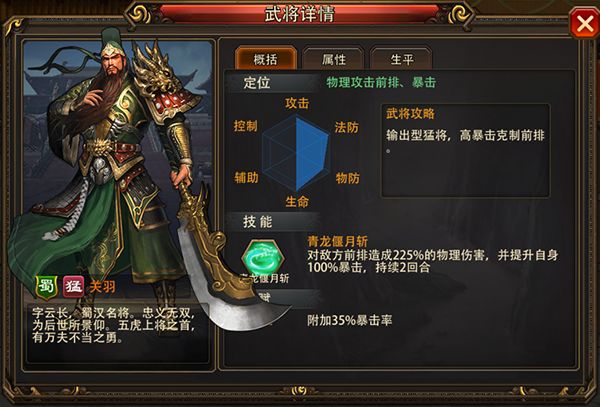Switch to the 概括 tab

pyautogui.click(x=266, y=58)
